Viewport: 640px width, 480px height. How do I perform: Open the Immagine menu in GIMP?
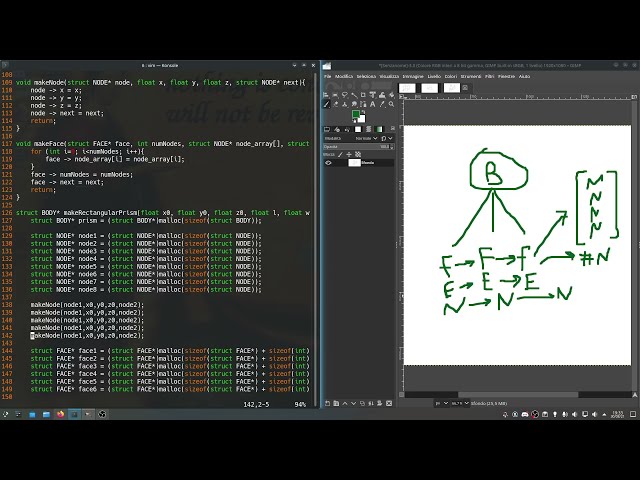(x=413, y=76)
